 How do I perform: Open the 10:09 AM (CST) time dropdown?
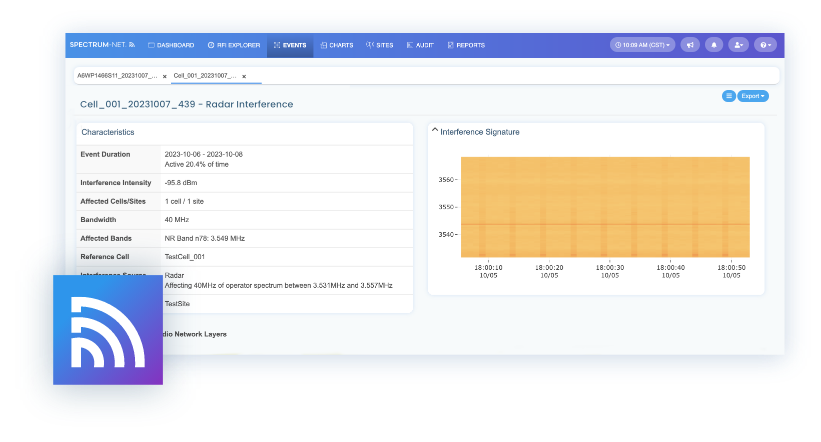click(642, 45)
